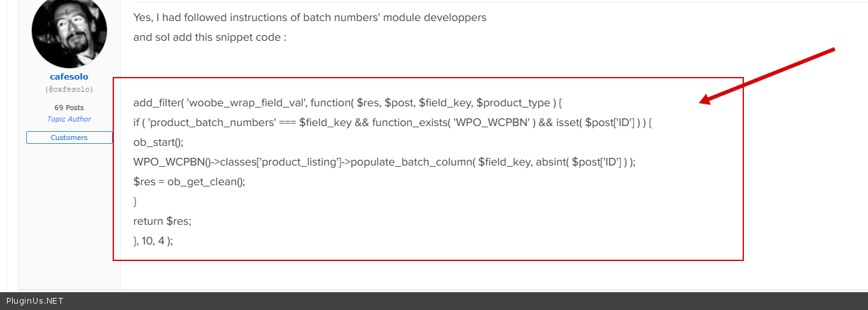This screenshot has width=868, height=310.
Task: Click the populate_batch_column code line
Action: click(384, 162)
